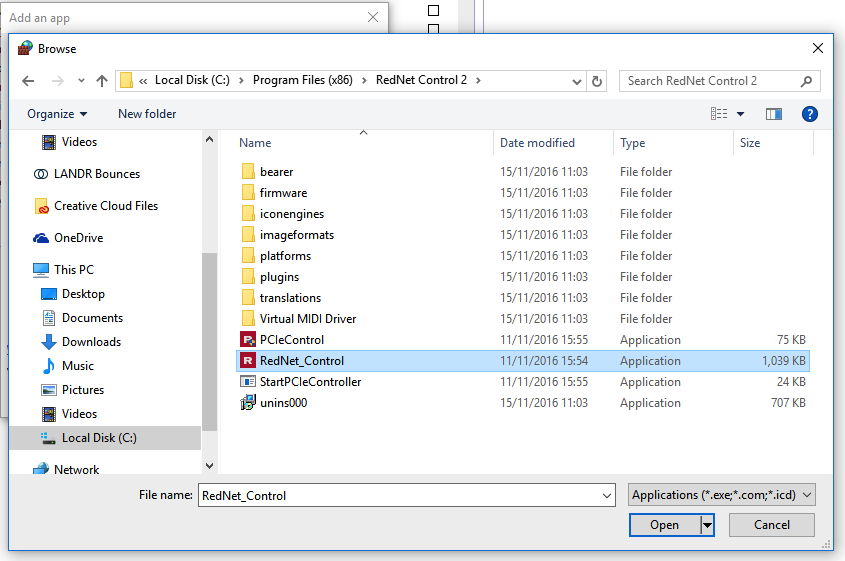The image size is (845, 561).
Task: Click the 707 KB size cell
Action: [x=788, y=403]
